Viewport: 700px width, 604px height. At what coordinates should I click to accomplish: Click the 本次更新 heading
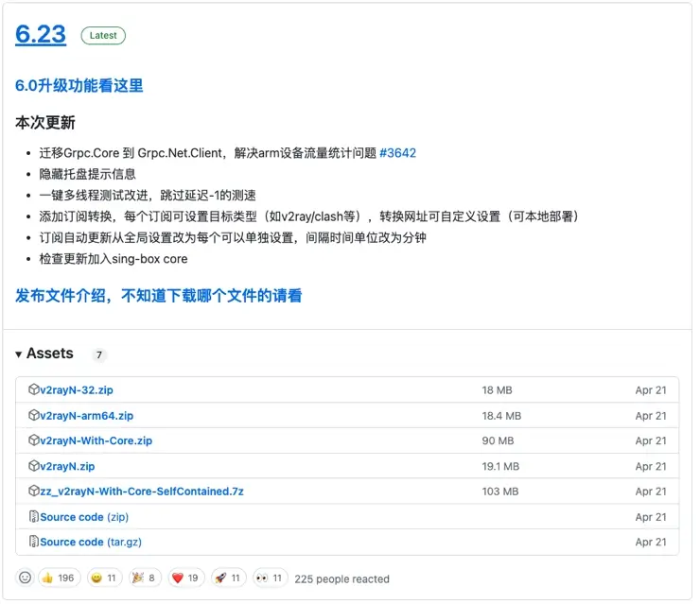coord(45,122)
